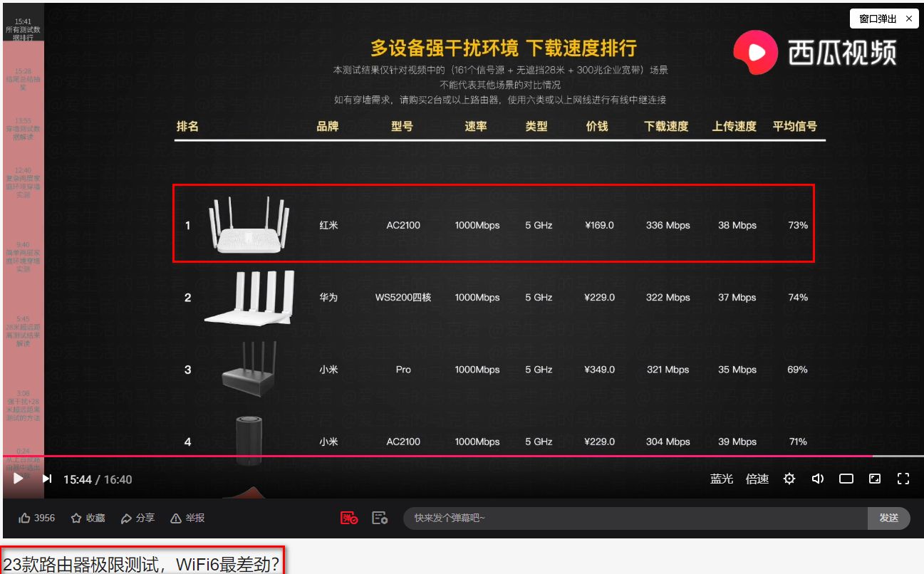The height and width of the screenshot is (574, 924).
Task: Jump to chapter marker at 12:40
Action: click(23, 182)
